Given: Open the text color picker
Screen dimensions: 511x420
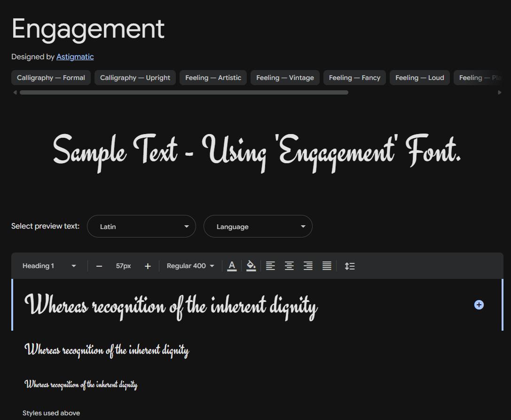Looking at the screenshot, I should click(x=232, y=266).
